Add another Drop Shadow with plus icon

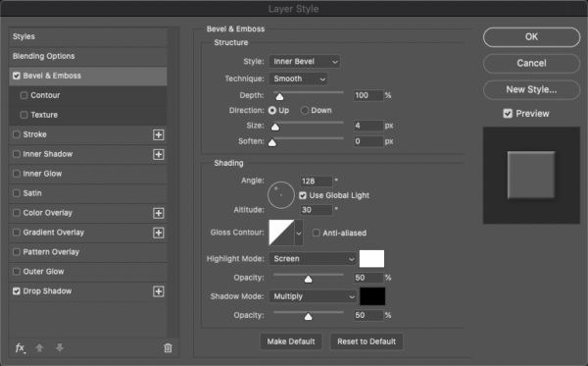159,291
